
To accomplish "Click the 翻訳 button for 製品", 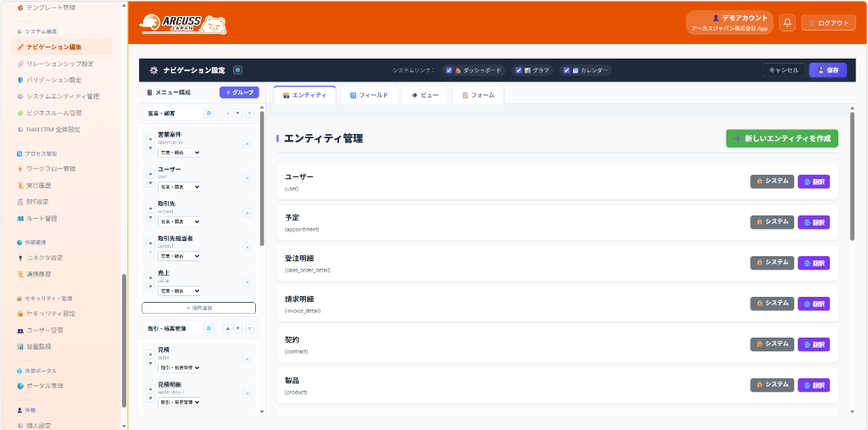I will point(814,385).
